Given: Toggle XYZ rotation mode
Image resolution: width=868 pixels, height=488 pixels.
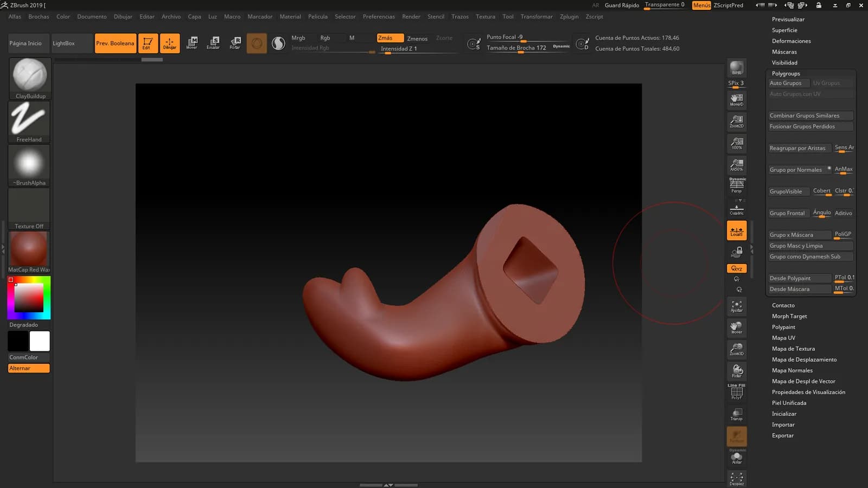Looking at the screenshot, I should click(x=737, y=268).
